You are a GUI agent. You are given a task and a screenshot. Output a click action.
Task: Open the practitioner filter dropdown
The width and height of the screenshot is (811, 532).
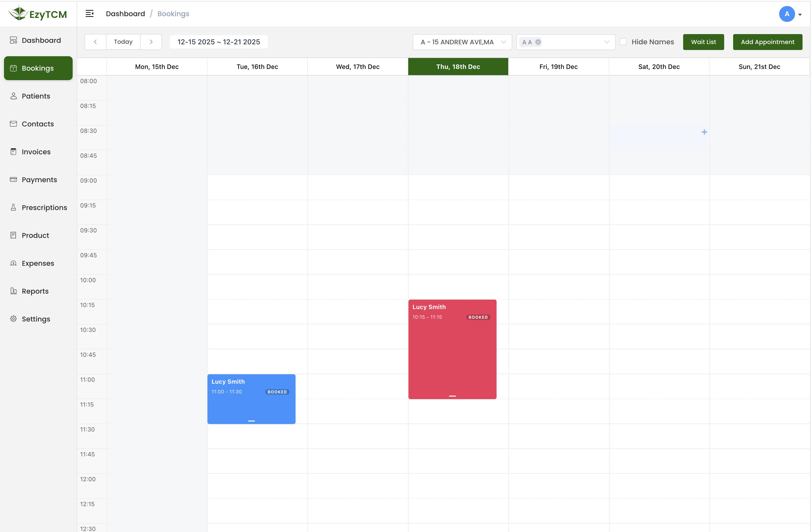[606, 42]
